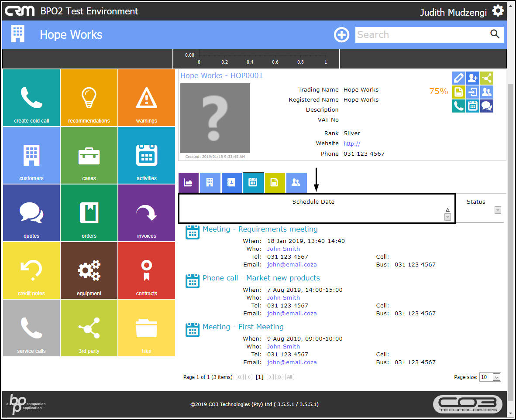Go to previous page of results
516x420 pixels.
click(249, 377)
